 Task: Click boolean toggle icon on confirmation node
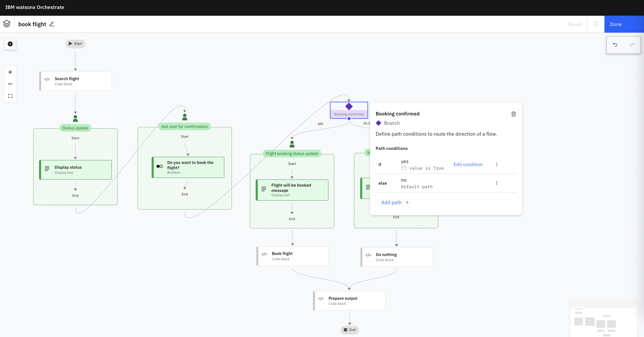pos(159,166)
